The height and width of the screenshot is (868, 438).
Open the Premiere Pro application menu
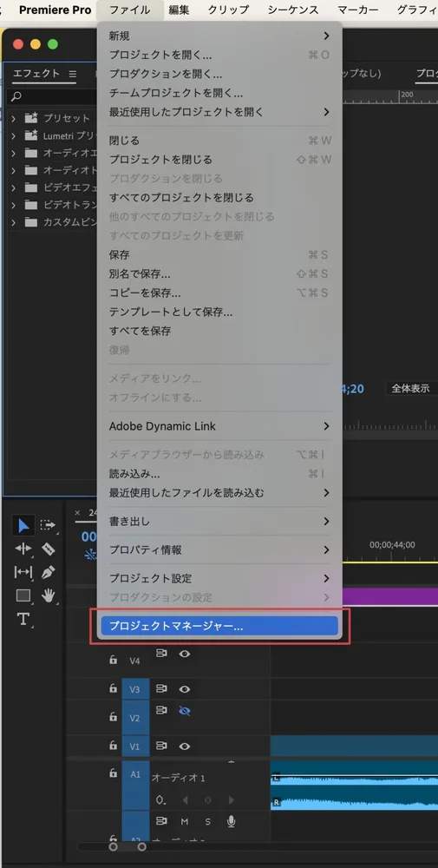[x=55, y=10]
